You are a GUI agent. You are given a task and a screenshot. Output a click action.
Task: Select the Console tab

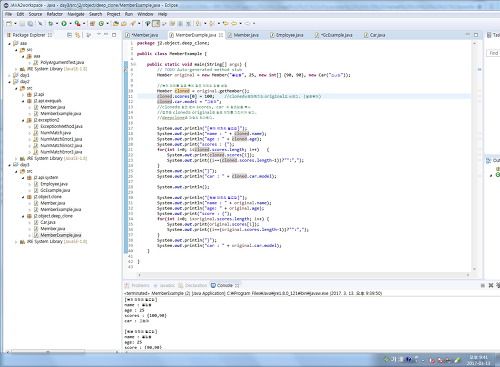click(225, 285)
